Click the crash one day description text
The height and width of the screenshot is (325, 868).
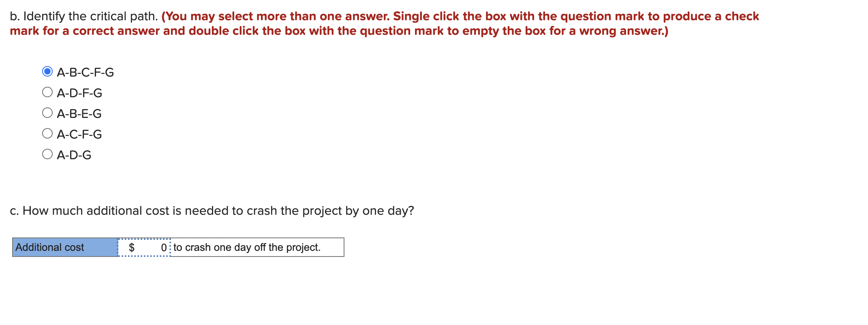click(246, 247)
